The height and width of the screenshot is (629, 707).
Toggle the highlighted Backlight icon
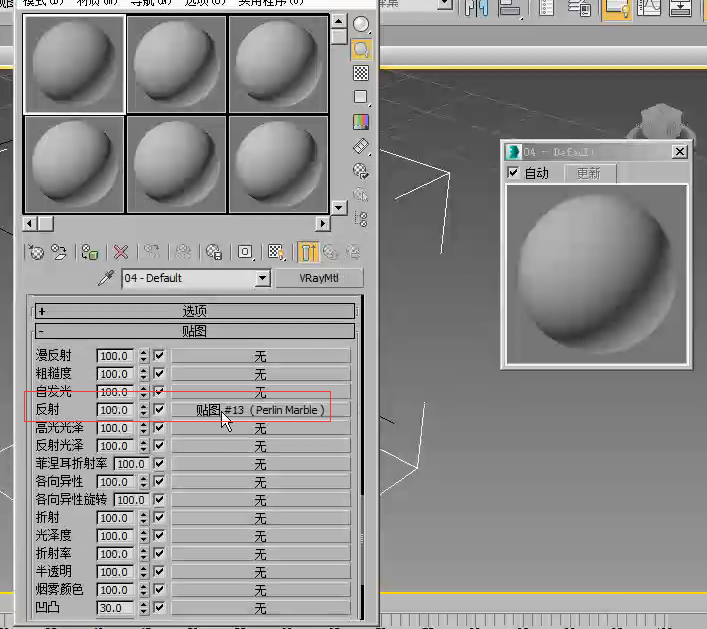click(x=361, y=49)
